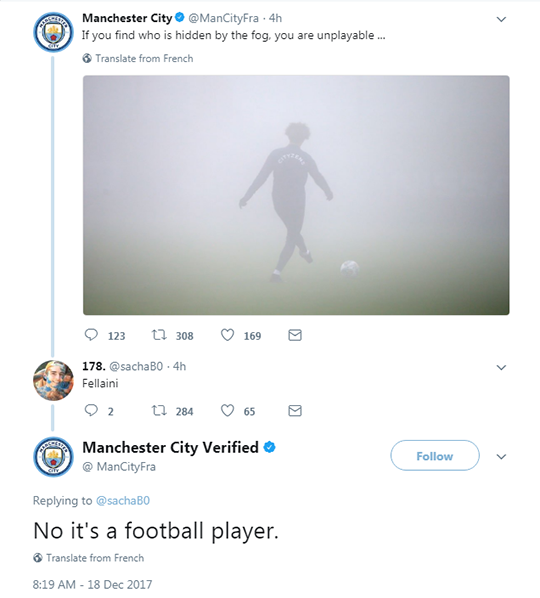
Task: Like the tweet with 169 likes
Action: [x=227, y=335]
